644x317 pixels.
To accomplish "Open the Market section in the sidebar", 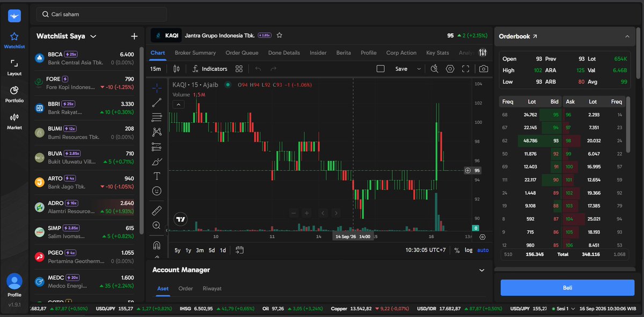I will [x=14, y=122].
